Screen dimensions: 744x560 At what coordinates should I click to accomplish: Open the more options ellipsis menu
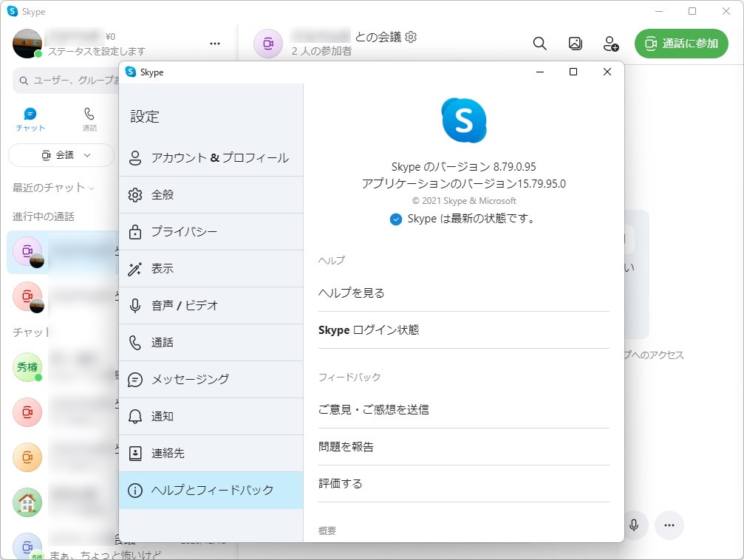[215, 44]
